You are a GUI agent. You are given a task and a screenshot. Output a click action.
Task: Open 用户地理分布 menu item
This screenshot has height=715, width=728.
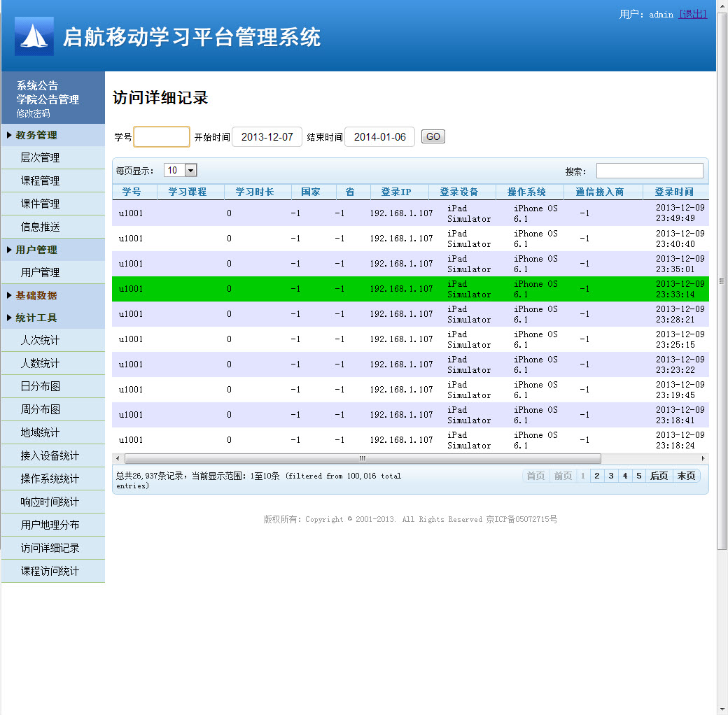coord(53,525)
